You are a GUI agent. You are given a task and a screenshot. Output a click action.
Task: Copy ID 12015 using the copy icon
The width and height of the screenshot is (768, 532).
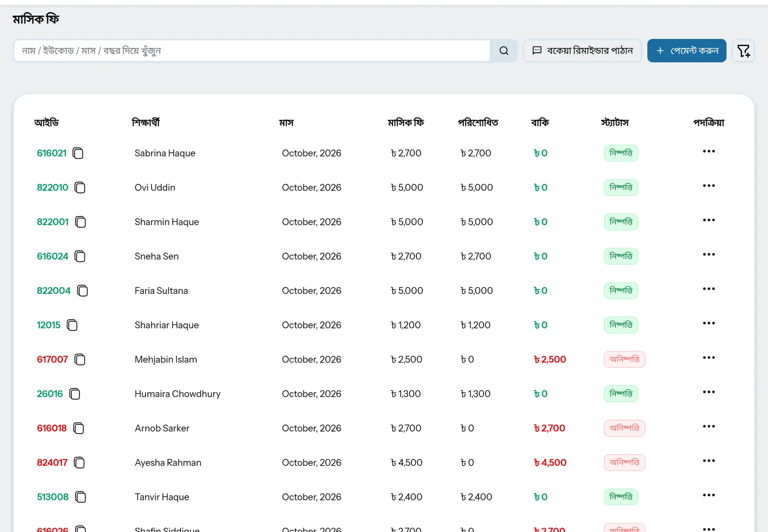pos(72,325)
